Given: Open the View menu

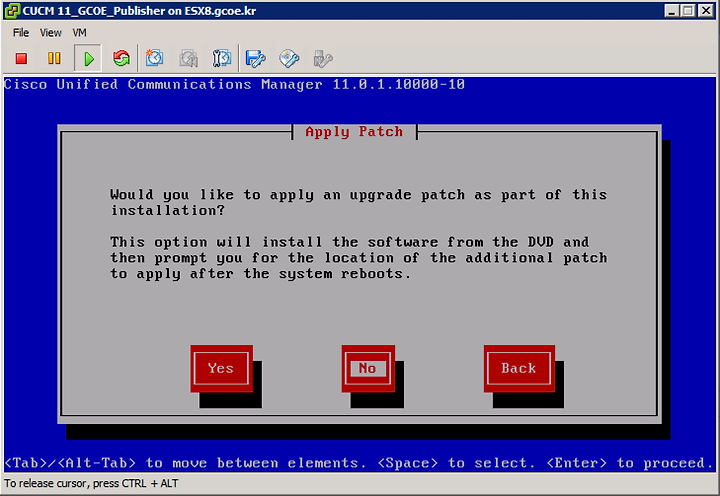Looking at the screenshot, I should click(51, 33).
